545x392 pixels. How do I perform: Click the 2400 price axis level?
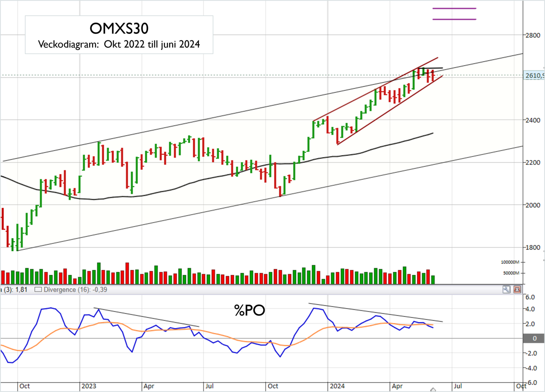click(x=533, y=120)
